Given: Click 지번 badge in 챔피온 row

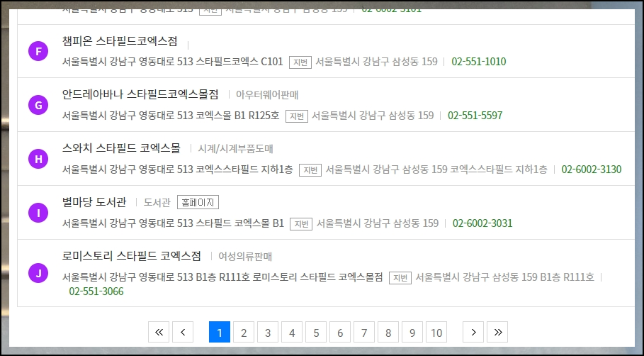Looking at the screenshot, I should (300, 62).
